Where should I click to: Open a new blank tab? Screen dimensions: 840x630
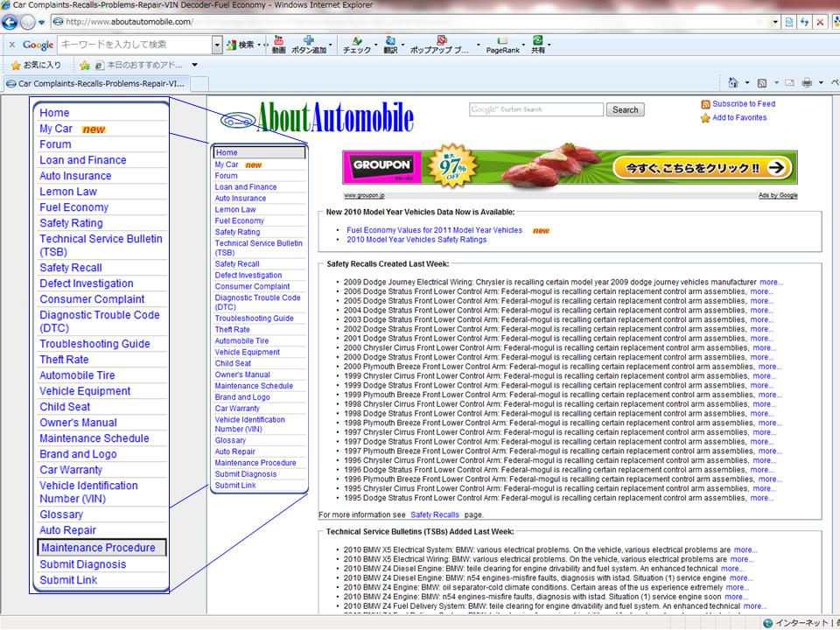[x=199, y=84]
